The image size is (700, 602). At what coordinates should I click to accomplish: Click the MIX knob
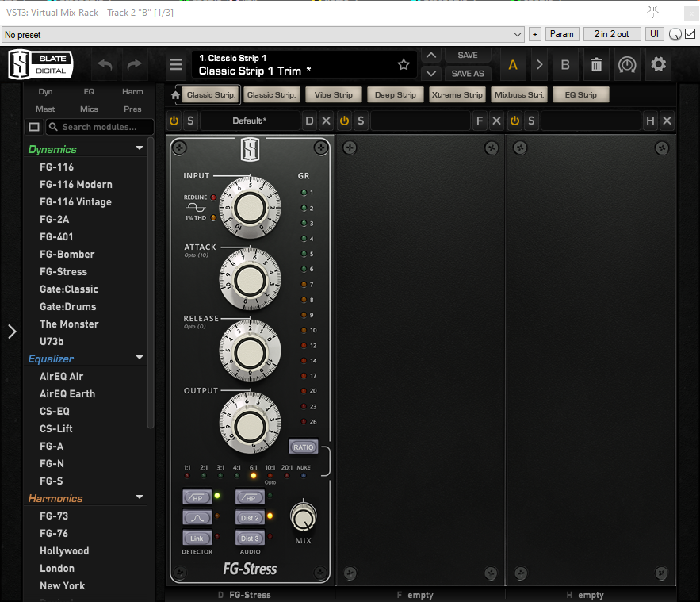303,517
